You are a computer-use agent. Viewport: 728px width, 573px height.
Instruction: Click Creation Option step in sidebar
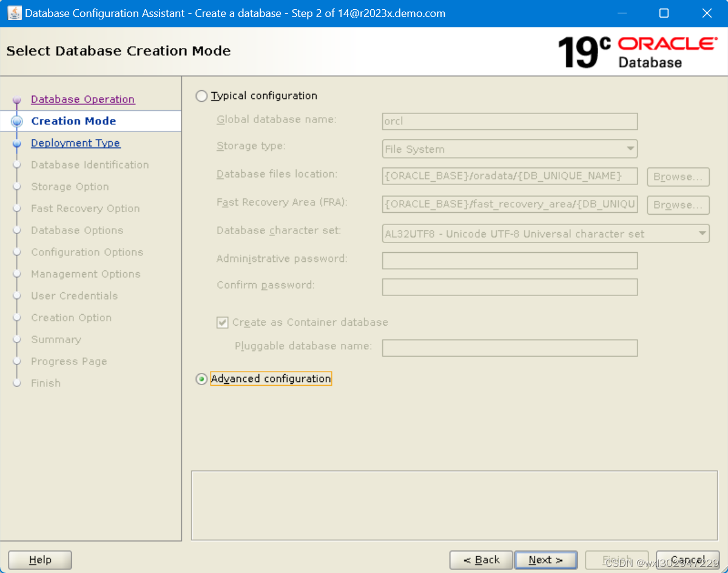72,318
